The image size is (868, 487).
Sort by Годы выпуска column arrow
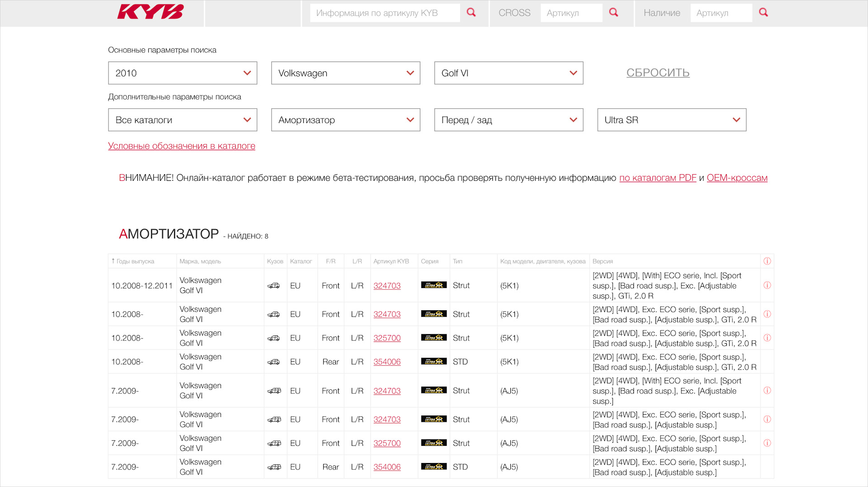(113, 261)
